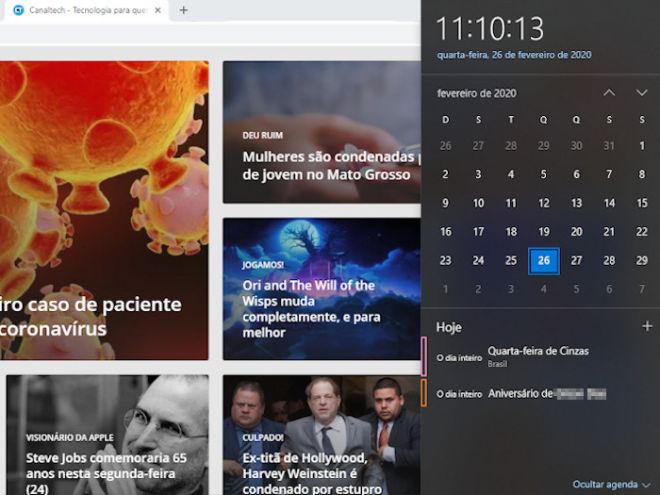Select dimmed January 30 in calendar
Viewport: 660px width, 495px height.
coord(577,146)
